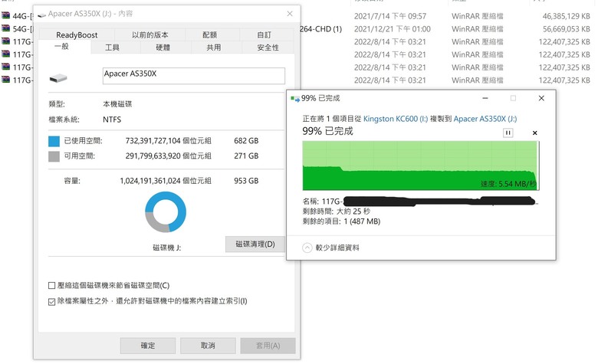The width and height of the screenshot is (598, 364).
Task: Click the disk usage donut chart
Action: [166, 212]
